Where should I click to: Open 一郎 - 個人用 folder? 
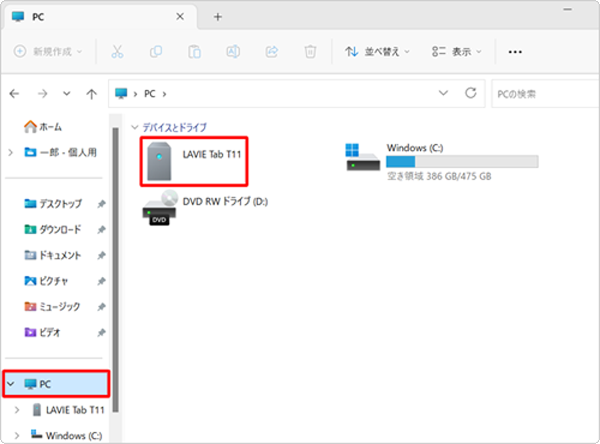(x=60, y=152)
